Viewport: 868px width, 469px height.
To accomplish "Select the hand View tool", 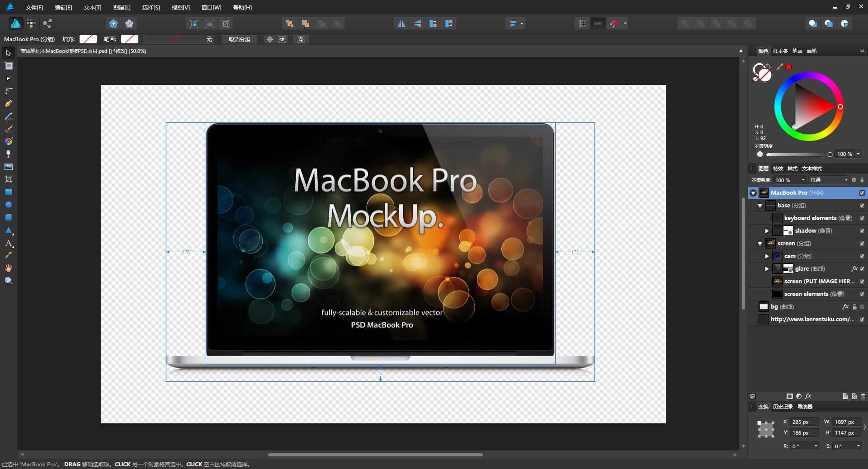I will click(x=8, y=268).
